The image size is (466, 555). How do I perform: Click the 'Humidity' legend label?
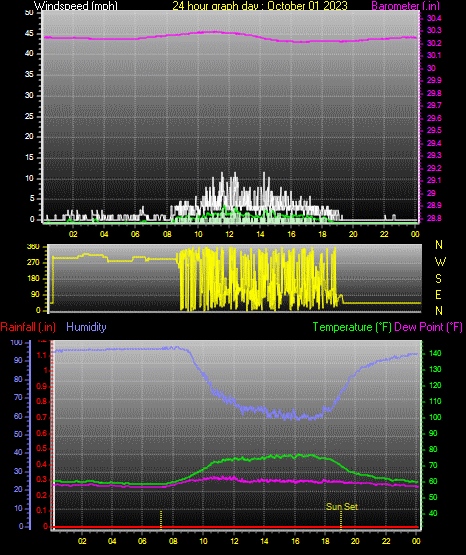click(x=86, y=327)
